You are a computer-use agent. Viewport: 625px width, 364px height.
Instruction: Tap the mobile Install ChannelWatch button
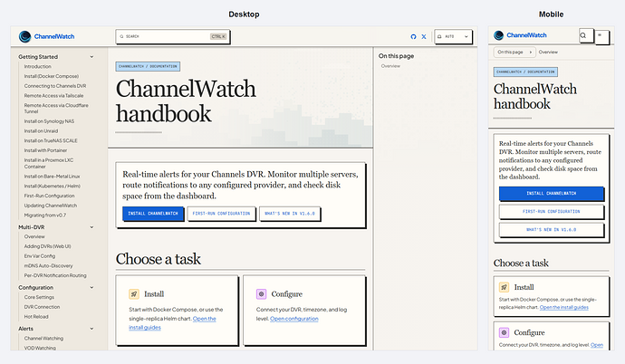(x=552, y=193)
